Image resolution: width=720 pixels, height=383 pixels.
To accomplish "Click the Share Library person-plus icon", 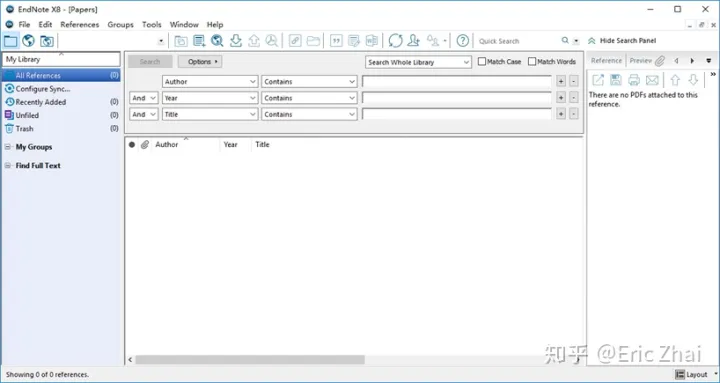I will click(x=413, y=41).
